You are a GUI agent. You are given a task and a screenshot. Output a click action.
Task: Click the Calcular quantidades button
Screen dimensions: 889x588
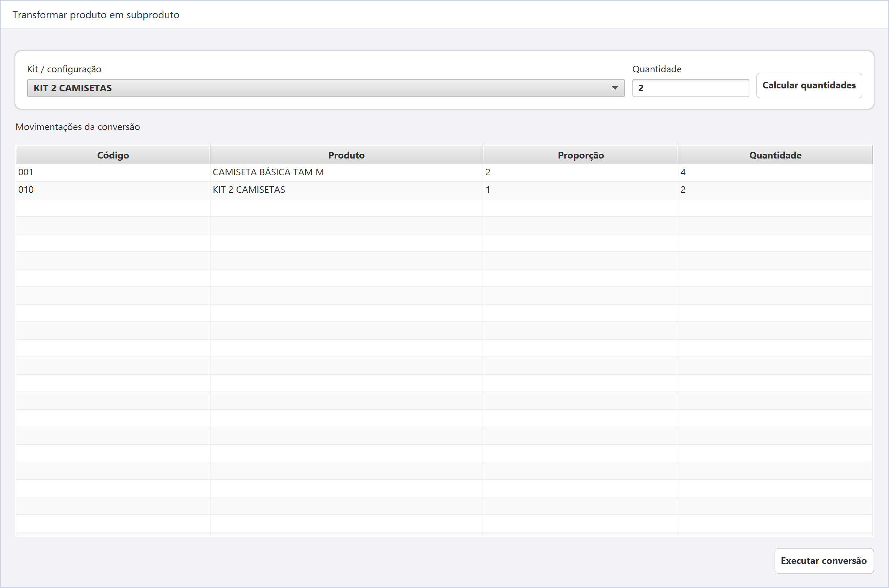click(x=809, y=85)
